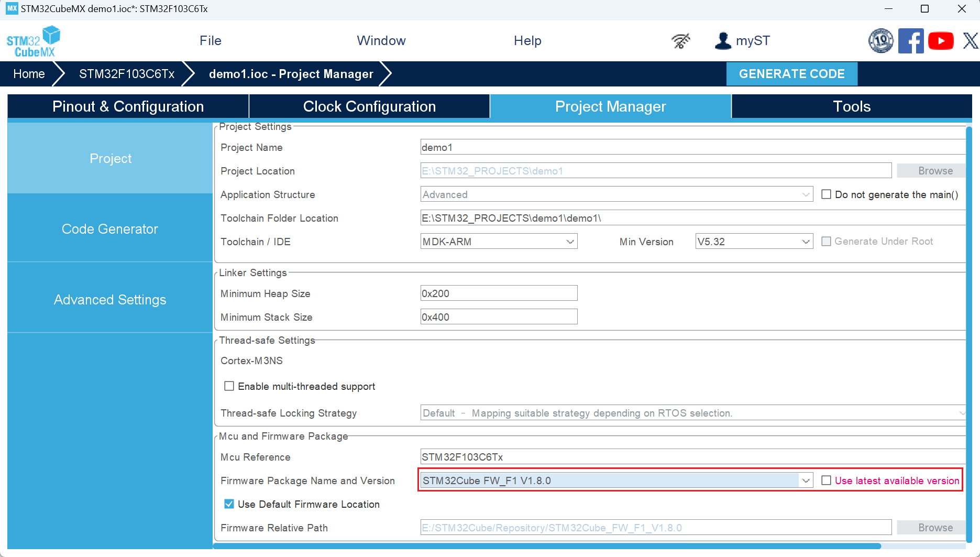The height and width of the screenshot is (557, 980).
Task: Click the Firmware Relative Path field
Action: click(656, 528)
